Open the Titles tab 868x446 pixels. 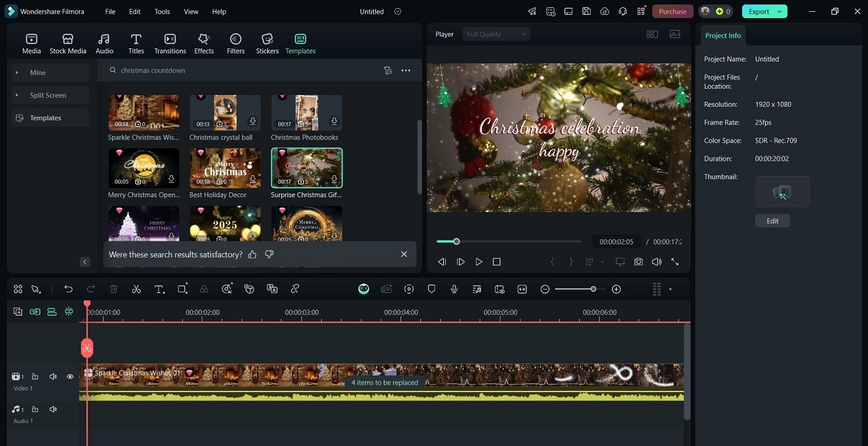tap(136, 44)
